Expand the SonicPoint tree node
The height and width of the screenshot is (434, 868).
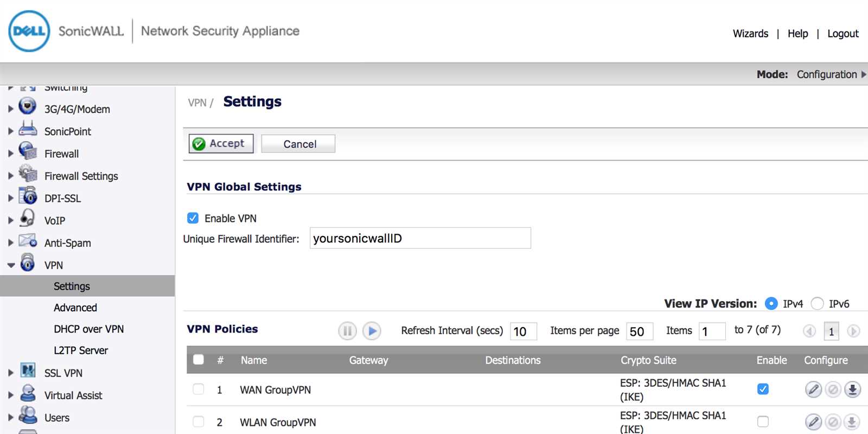(x=10, y=131)
